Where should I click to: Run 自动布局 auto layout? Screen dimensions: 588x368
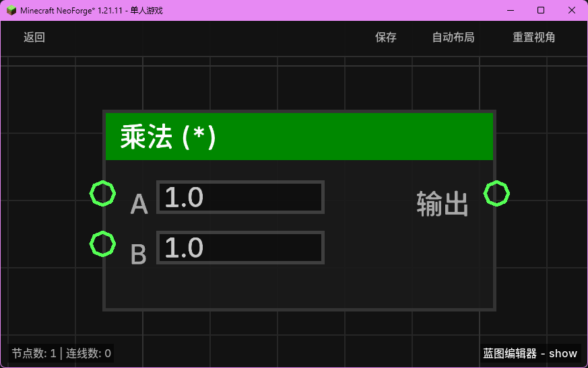pyautogui.click(x=453, y=37)
